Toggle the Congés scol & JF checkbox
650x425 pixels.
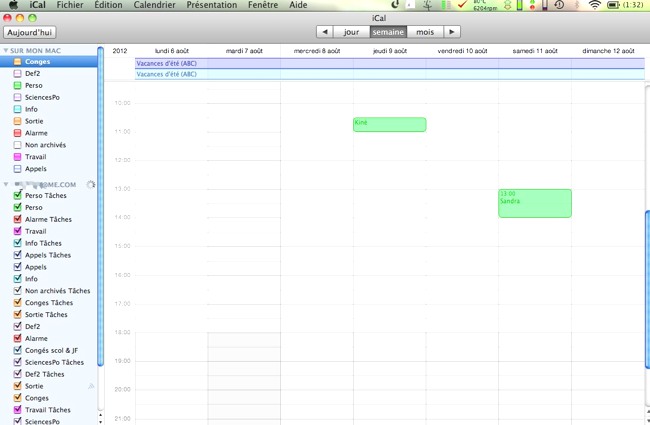point(18,351)
